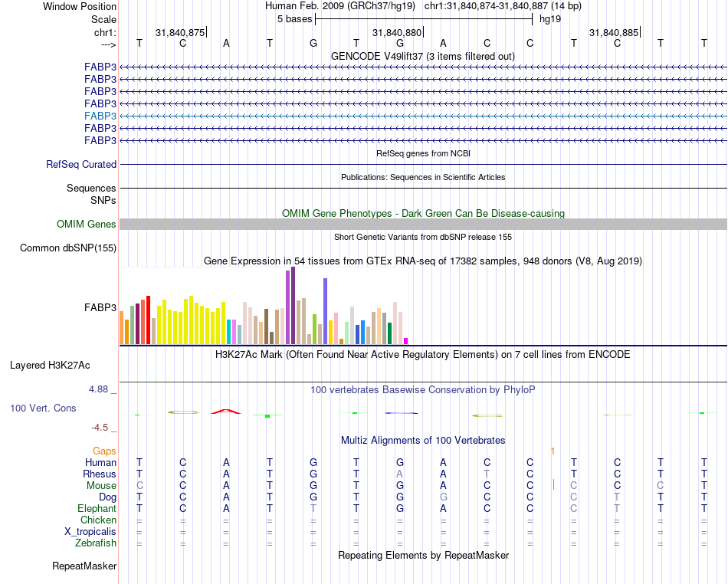Click the hg19 text beside the scale bar
The width and height of the screenshot is (728, 584).
coord(550,19)
